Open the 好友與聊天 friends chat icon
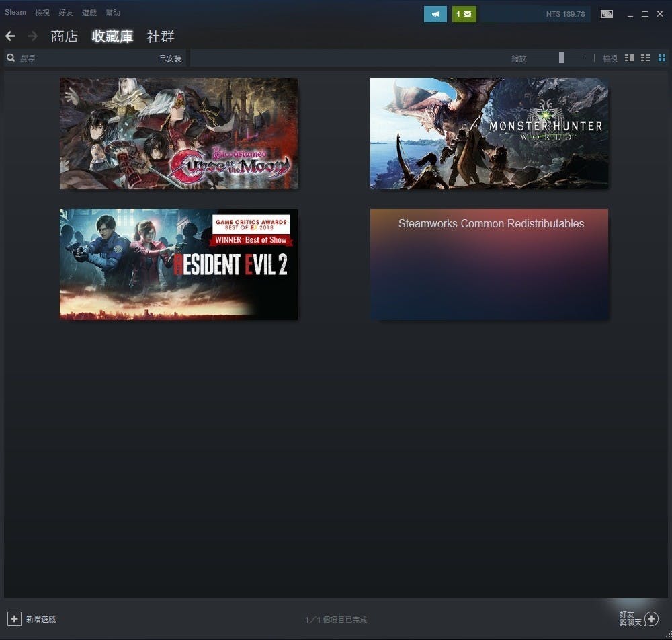 pyautogui.click(x=650, y=618)
